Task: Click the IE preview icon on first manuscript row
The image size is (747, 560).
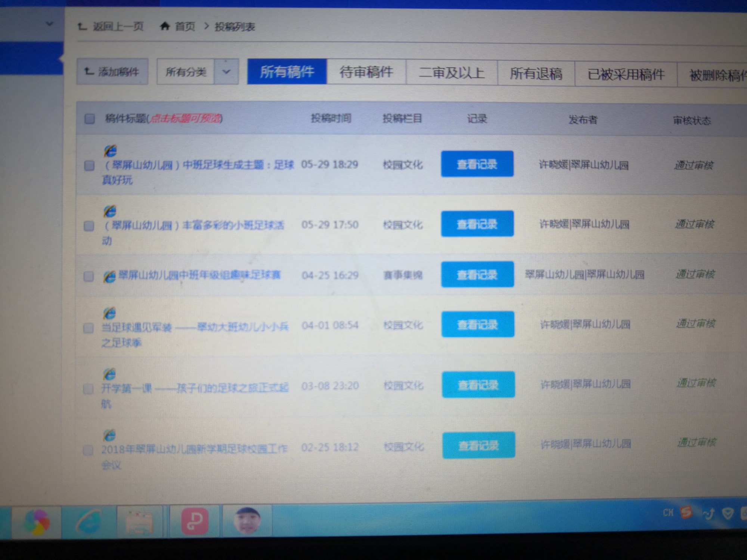Action: click(110, 151)
